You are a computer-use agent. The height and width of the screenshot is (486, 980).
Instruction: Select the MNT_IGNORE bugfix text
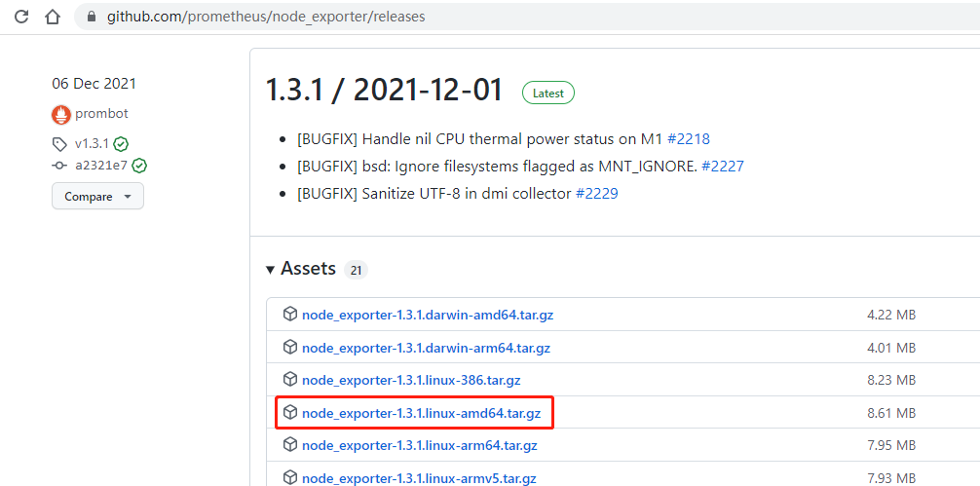tap(497, 167)
